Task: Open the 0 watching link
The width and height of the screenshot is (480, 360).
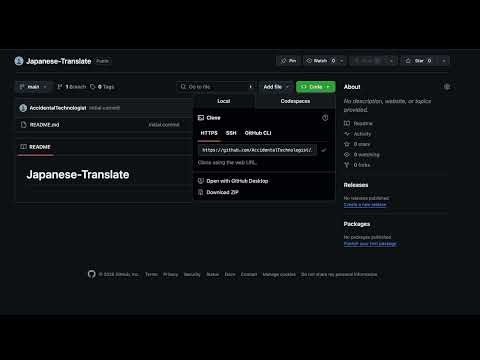Action: point(366,154)
